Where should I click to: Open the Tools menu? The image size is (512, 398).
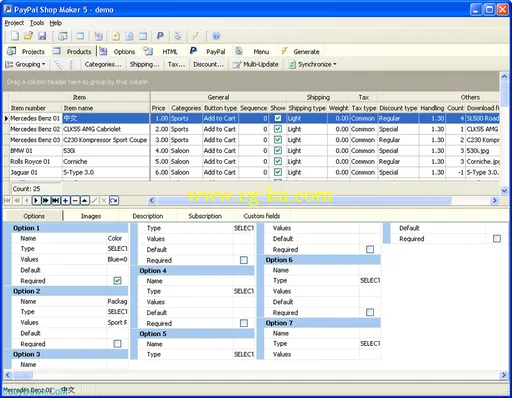(x=37, y=23)
